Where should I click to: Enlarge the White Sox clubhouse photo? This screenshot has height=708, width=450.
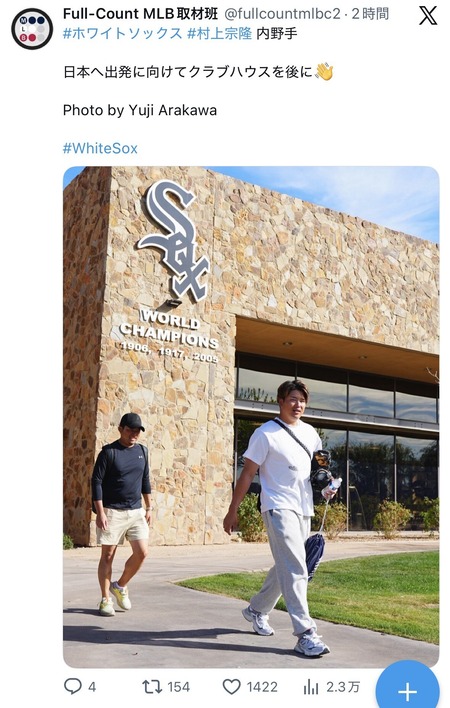coord(251,417)
